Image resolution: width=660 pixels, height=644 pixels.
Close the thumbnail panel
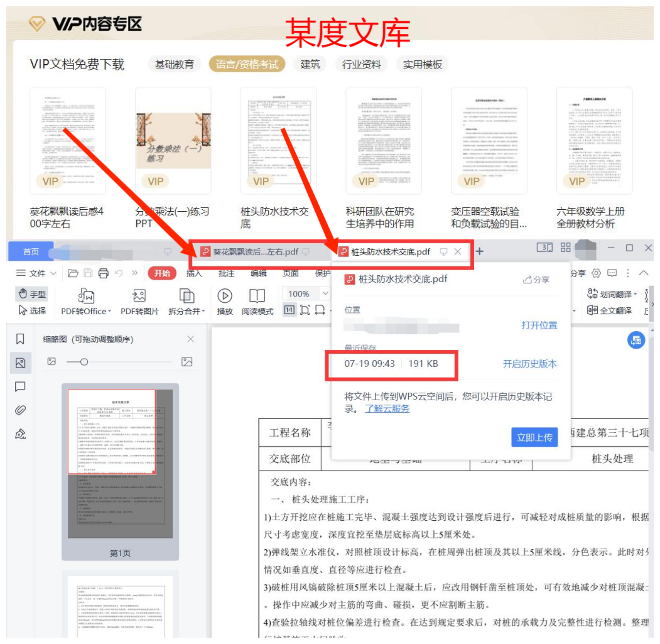pos(191,339)
